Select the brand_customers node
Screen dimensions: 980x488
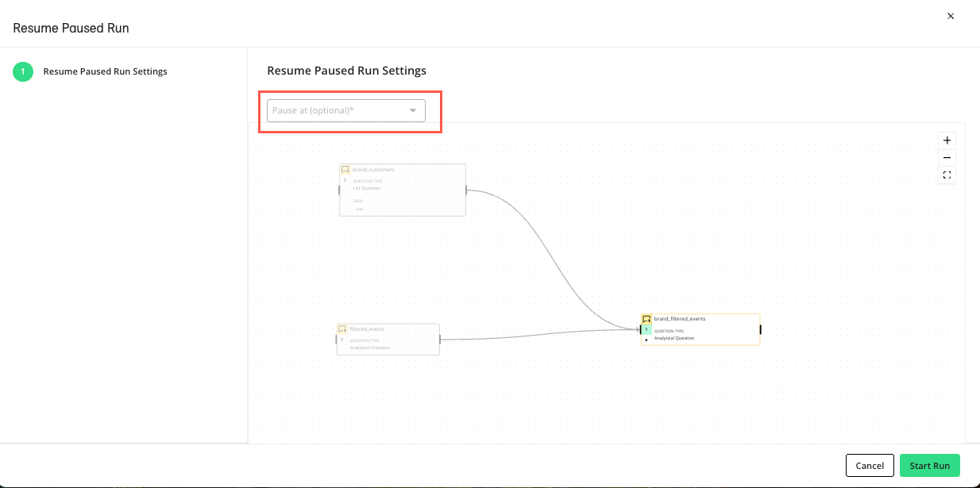click(x=402, y=190)
